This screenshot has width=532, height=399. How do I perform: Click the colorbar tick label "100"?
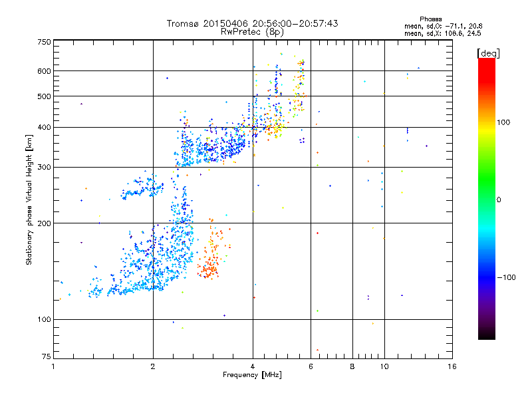pos(503,122)
